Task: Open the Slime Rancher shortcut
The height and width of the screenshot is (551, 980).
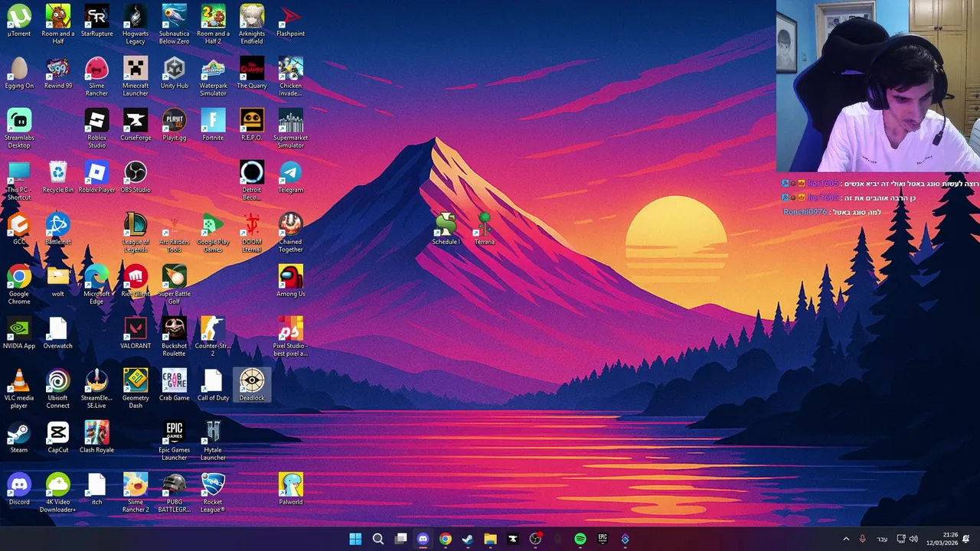Action: 96,77
